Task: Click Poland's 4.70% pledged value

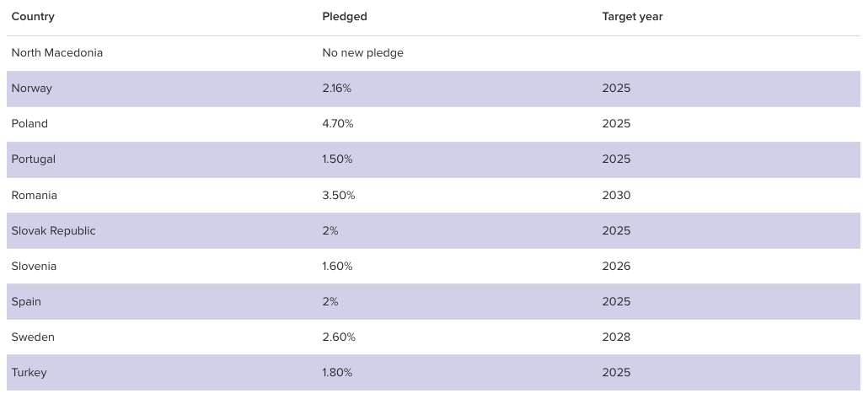Action: pos(338,124)
